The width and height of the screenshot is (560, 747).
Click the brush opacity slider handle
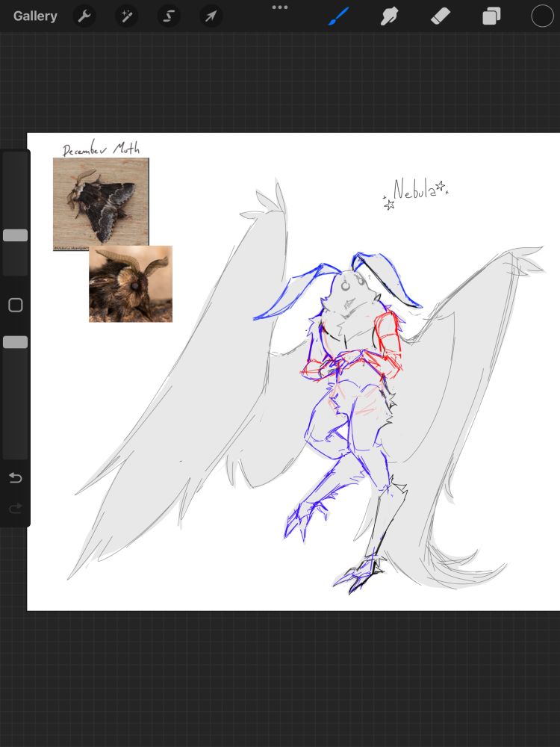coord(15,342)
